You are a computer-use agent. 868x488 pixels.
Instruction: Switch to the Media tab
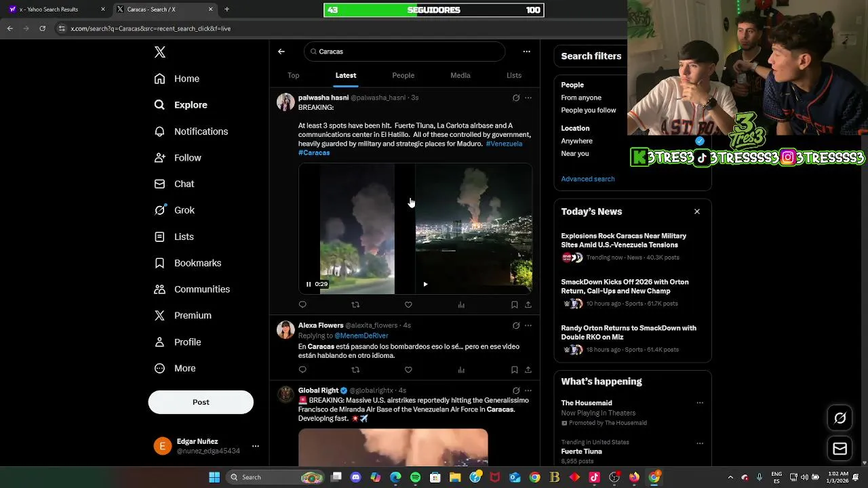[x=460, y=75]
